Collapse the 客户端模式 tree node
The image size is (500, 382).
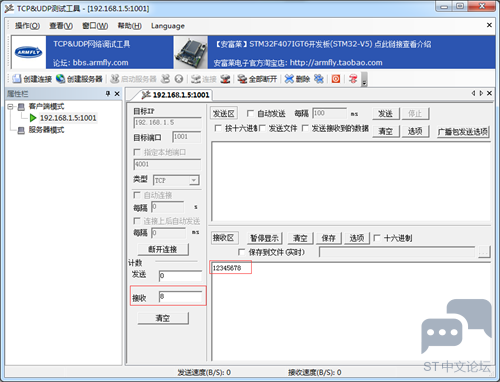click(x=10, y=107)
